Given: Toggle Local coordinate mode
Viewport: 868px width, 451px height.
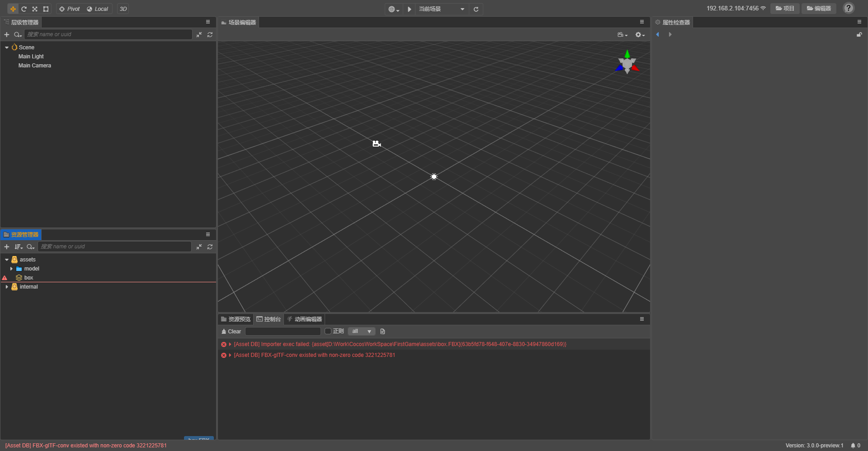Looking at the screenshot, I should pyautogui.click(x=98, y=9).
